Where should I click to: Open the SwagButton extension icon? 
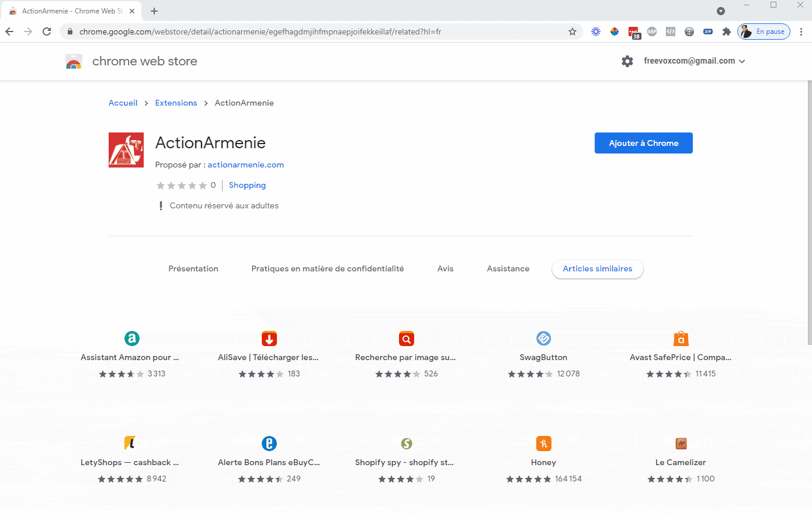point(544,338)
